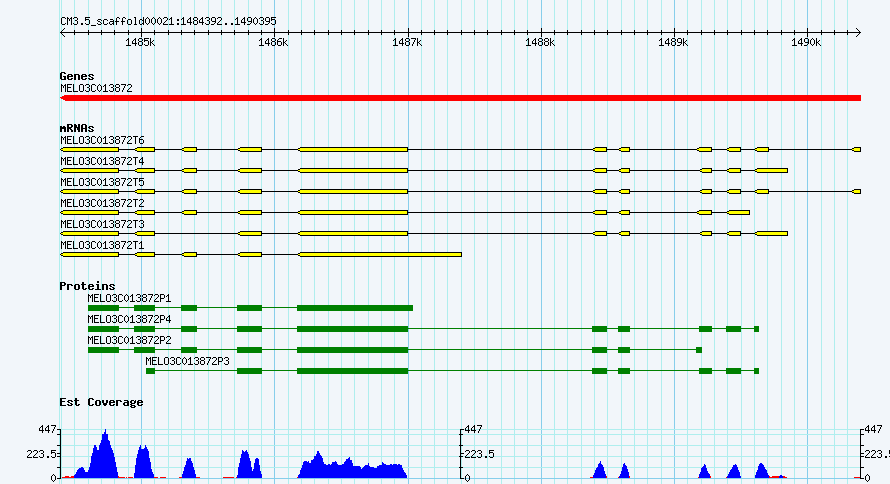890x484 pixels.
Task: Select protein label MELO3C013872P2
Action: click(129, 340)
